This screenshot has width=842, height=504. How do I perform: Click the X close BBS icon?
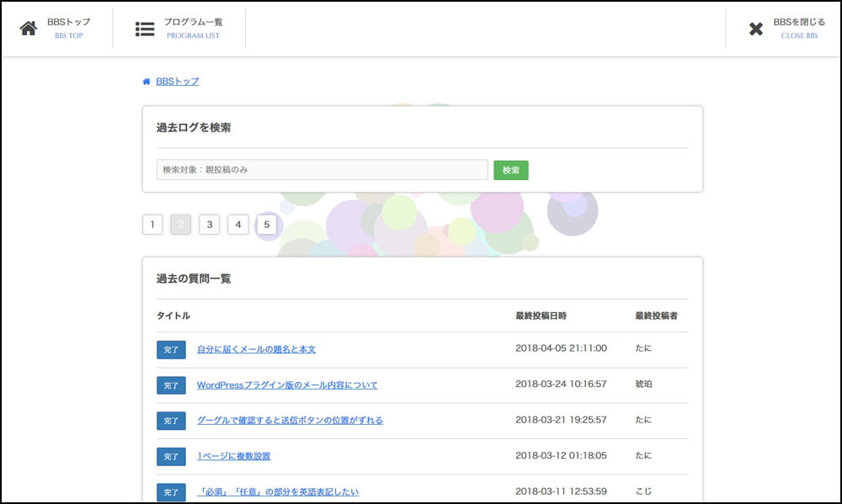755,29
